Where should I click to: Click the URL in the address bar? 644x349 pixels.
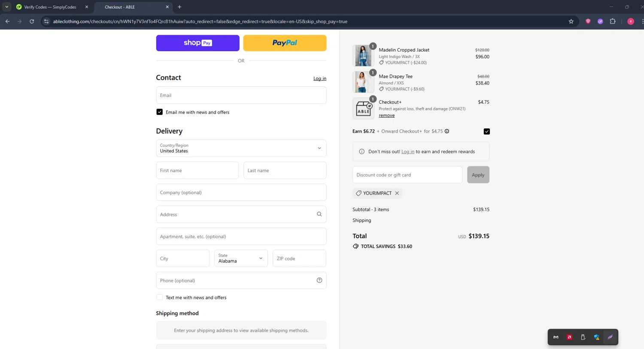[x=200, y=21]
